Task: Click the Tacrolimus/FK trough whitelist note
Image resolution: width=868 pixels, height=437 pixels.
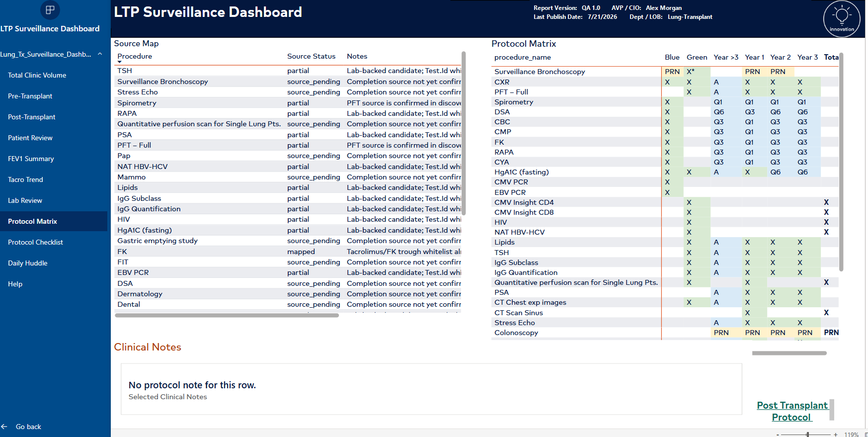Action: pyautogui.click(x=403, y=252)
